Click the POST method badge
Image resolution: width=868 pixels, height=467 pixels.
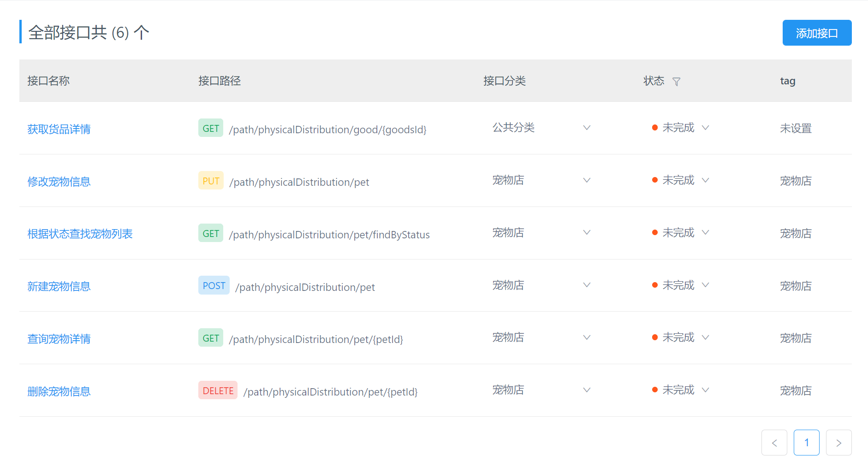(x=214, y=285)
